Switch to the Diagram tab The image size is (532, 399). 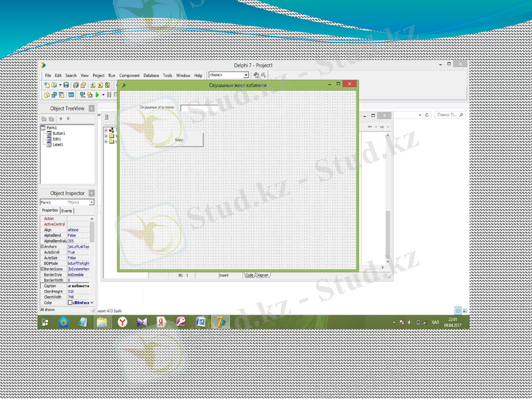click(263, 275)
